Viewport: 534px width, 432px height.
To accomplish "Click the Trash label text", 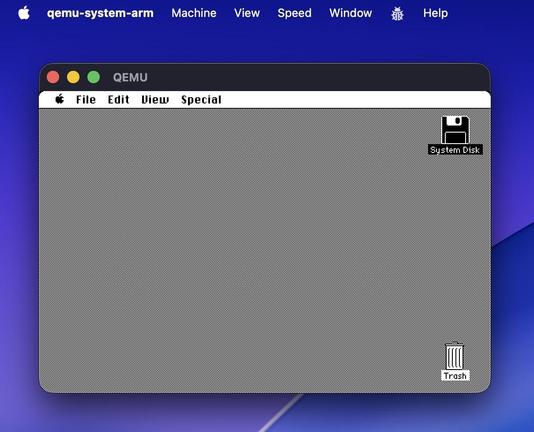I will pos(455,375).
